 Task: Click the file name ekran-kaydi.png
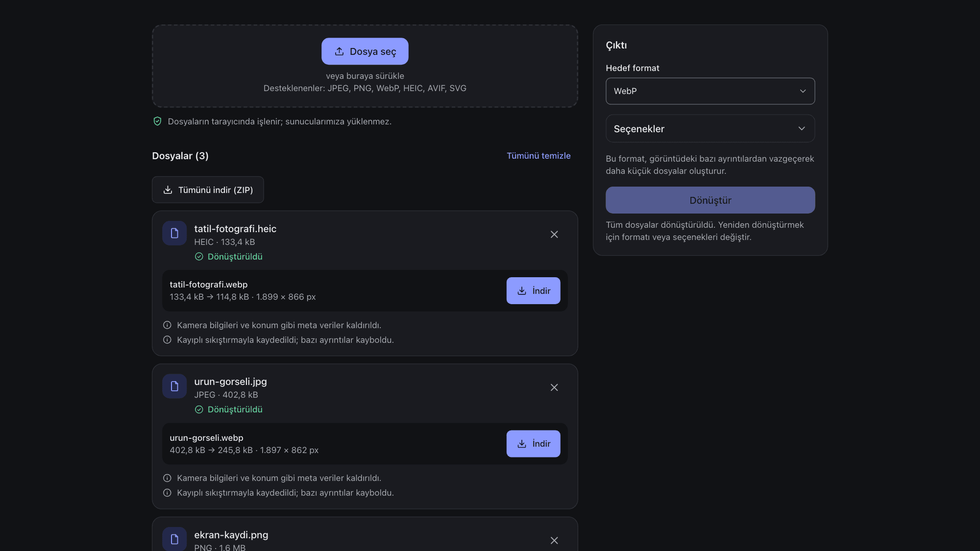click(231, 535)
